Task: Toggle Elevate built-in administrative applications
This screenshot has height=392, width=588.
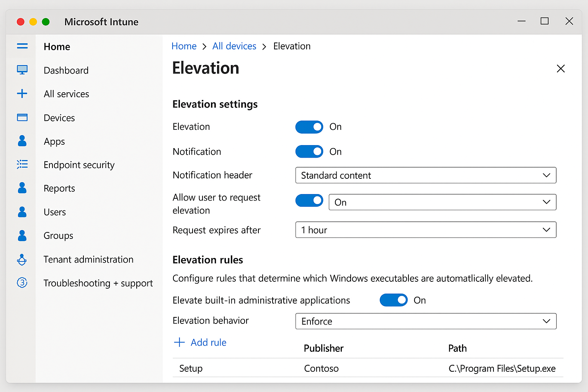Action: tap(394, 300)
